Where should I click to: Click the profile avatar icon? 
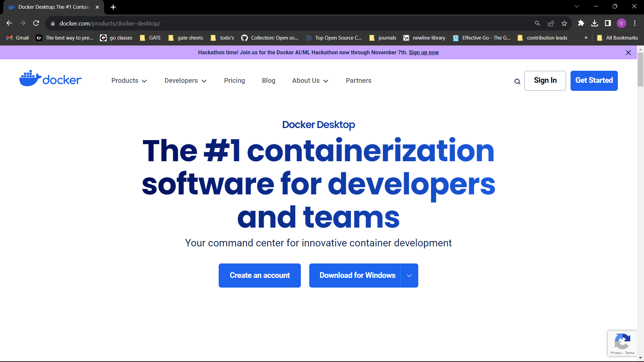pyautogui.click(x=622, y=23)
